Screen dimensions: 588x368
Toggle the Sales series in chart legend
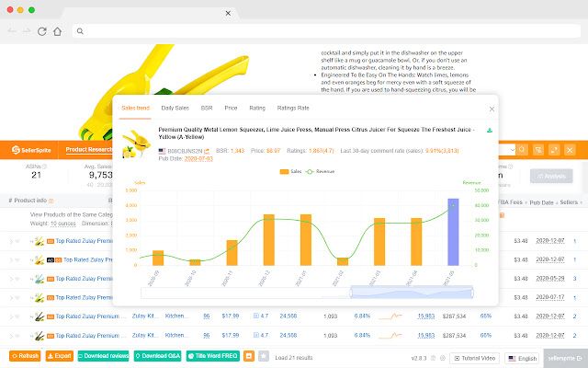click(290, 172)
